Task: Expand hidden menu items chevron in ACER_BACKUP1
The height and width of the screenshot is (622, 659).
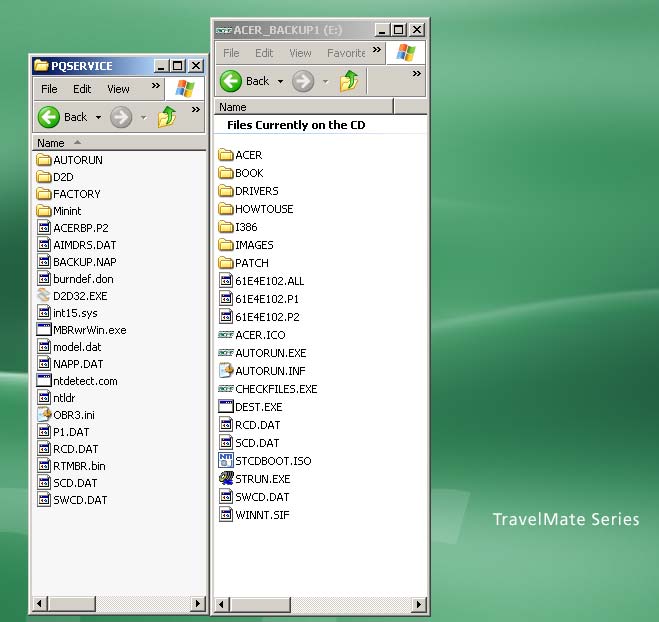Action: 377,50
